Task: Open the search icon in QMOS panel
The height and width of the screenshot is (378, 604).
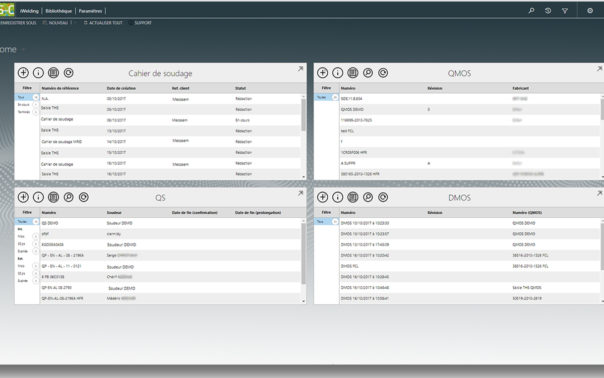Action: [368, 72]
